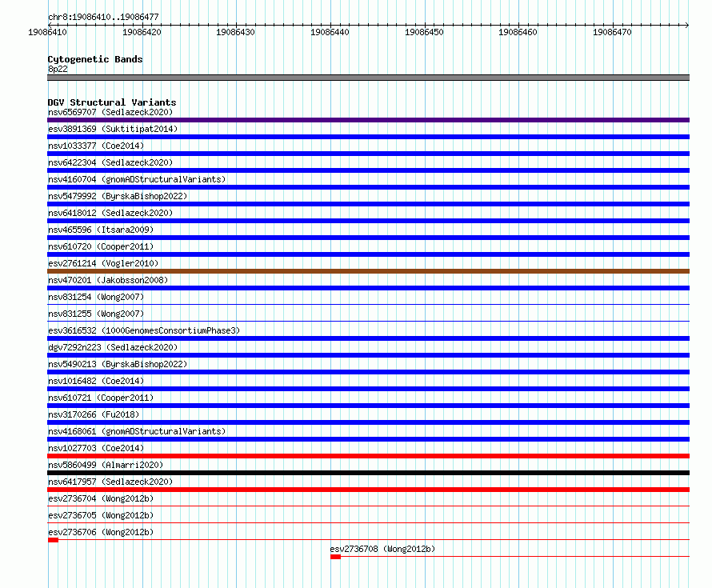This screenshot has width=712, height=588.
Task: Click small red block under esv2736706
Action: pyautogui.click(x=53, y=540)
